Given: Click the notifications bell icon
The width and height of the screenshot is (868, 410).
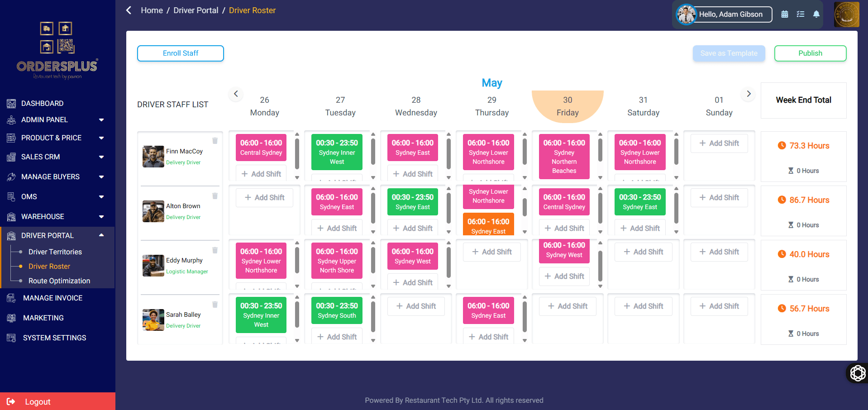Looking at the screenshot, I should [816, 14].
